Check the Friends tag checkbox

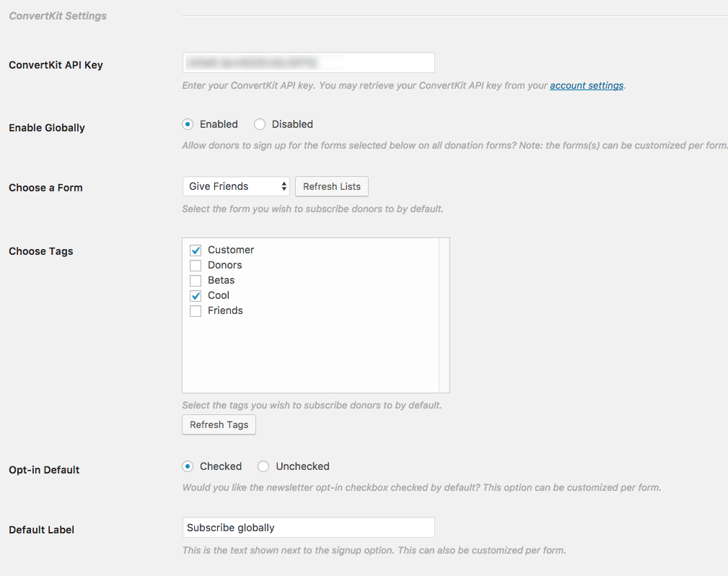pyautogui.click(x=196, y=311)
